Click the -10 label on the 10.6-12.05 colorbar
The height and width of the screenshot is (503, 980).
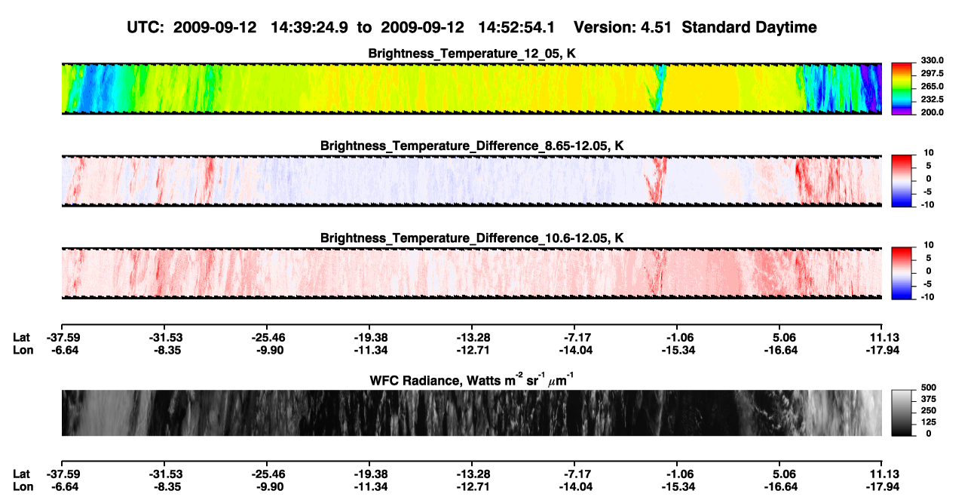[929, 296]
